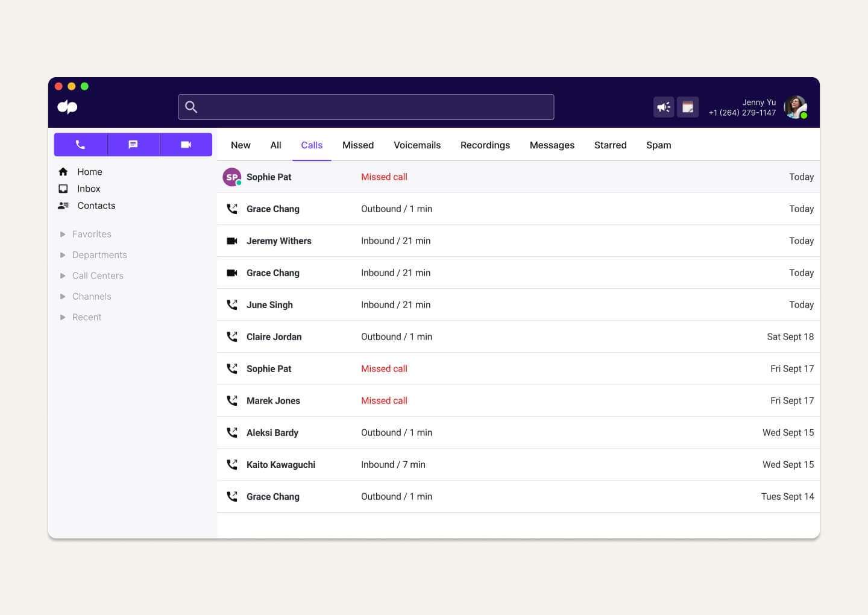Open the calendar icon in header
868x615 pixels.
click(688, 107)
